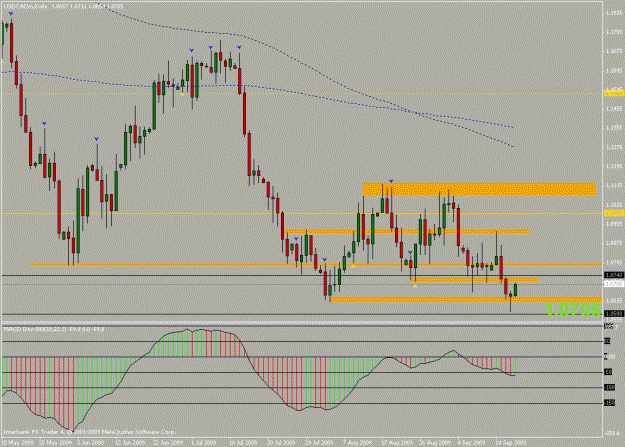Click the 1.1435 price axis label
Screen dimensions: 625x447
[x=614, y=108]
